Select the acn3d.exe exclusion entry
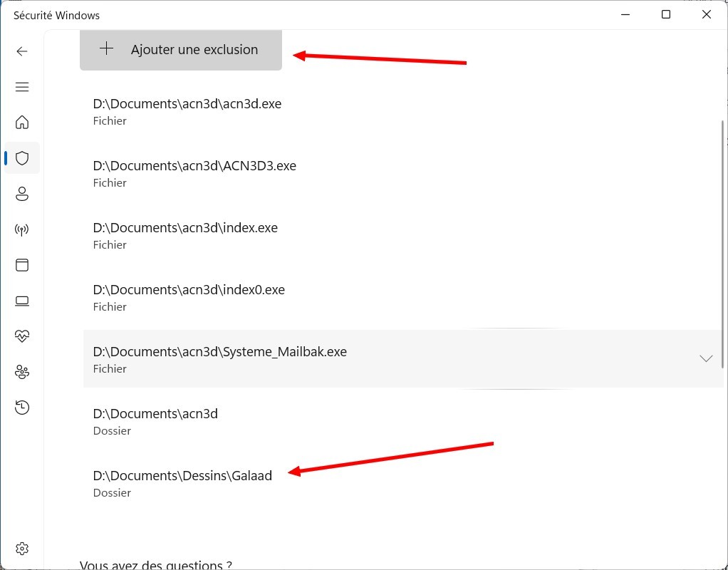The width and height of the screenshot is (728, 570). (x=187, y=111)
